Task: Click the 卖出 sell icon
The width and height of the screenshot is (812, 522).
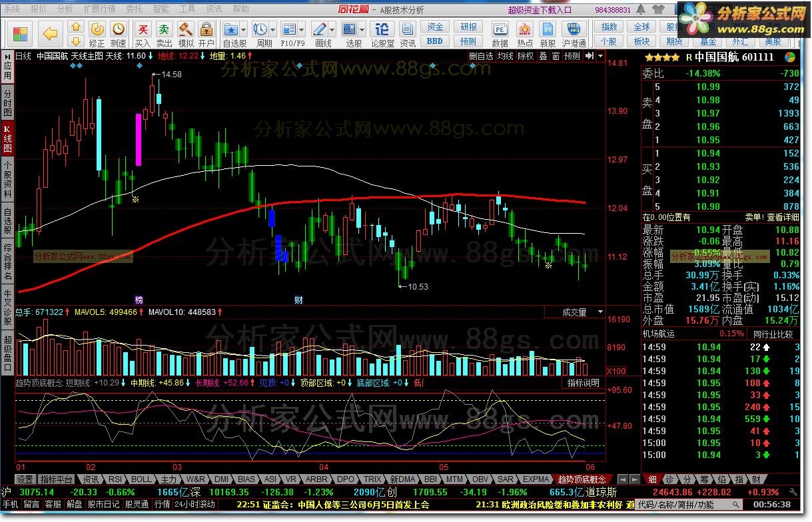Action: (164, 29)
